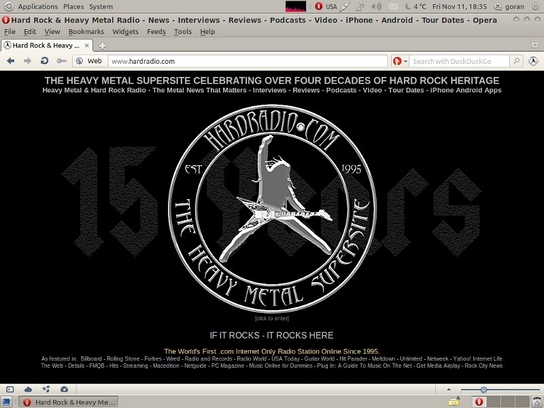
Task: Click the [click to enter] link
Action: [272, 318]
